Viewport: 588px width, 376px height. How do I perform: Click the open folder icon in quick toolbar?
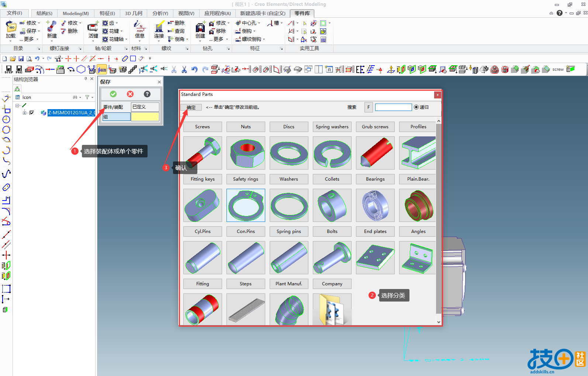13,59
